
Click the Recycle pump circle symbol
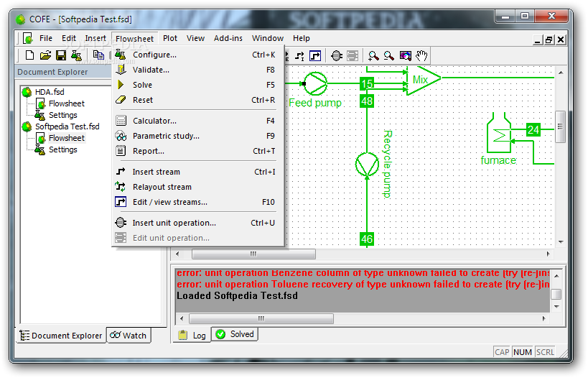click(367, 165)
